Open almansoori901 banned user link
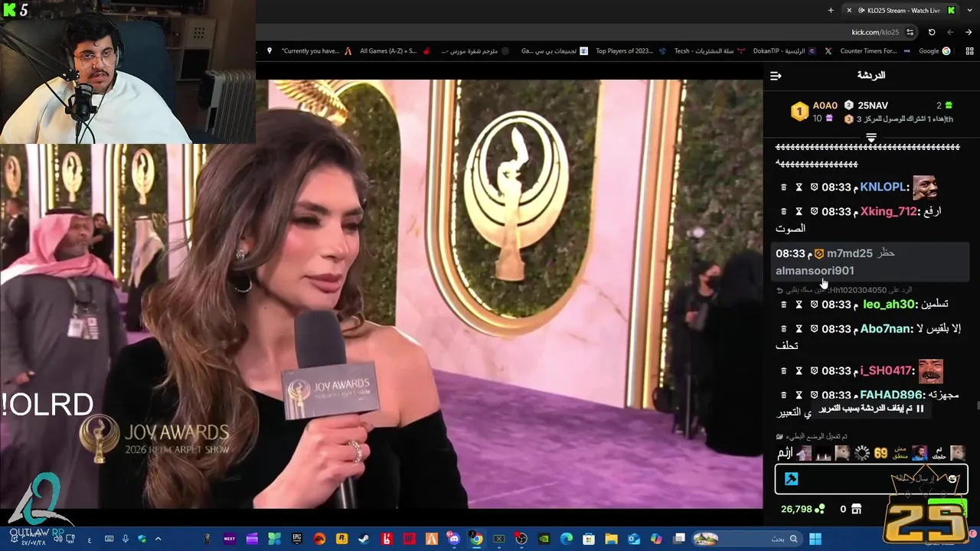 [815, 271]
